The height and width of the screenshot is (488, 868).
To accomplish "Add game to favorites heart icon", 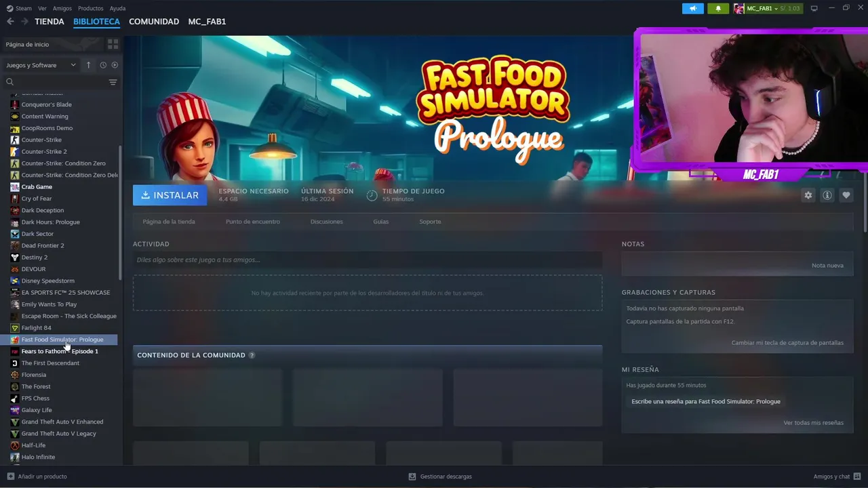I will click(846, 195).
